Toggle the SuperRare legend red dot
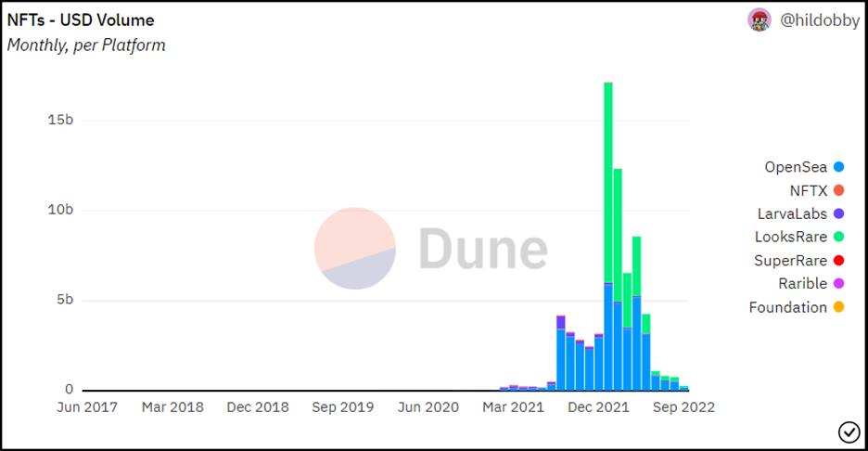Image resolution: width=868 pixels, height=451 pixels. [x=838, y=261]
